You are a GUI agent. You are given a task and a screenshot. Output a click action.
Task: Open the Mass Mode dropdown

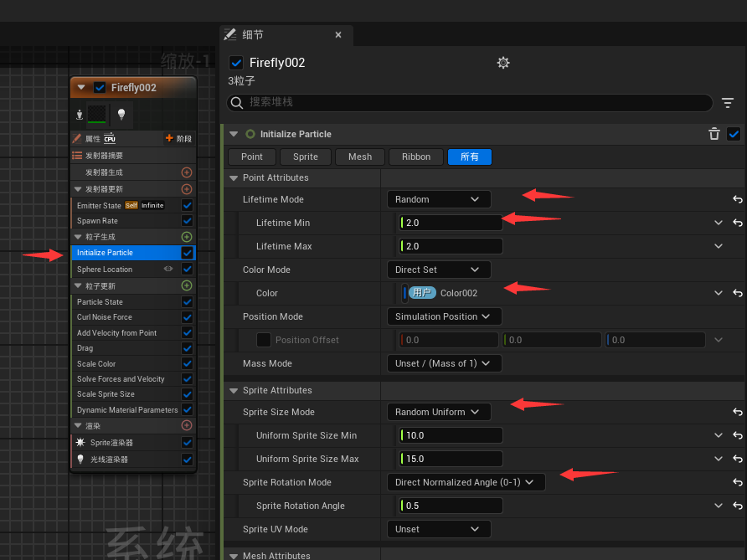click(x=444, y=363)
